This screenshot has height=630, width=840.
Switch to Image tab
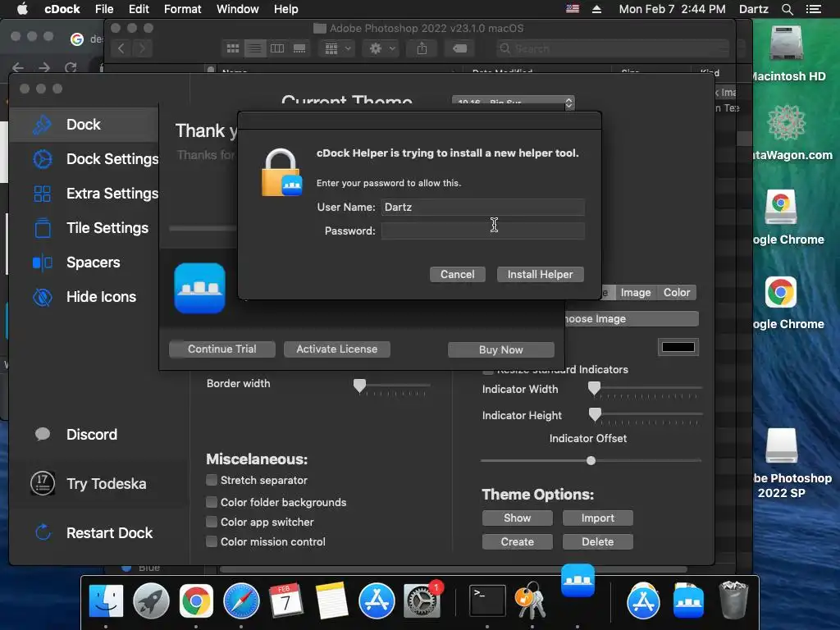(x=636, y=293)
